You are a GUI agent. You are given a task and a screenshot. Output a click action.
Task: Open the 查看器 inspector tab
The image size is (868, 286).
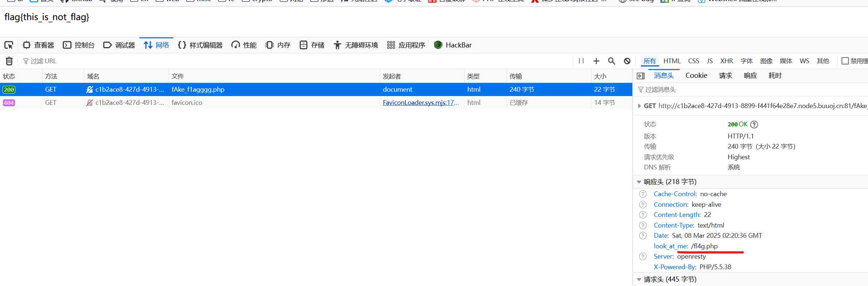pyautogui.click(x=38, y=45)
